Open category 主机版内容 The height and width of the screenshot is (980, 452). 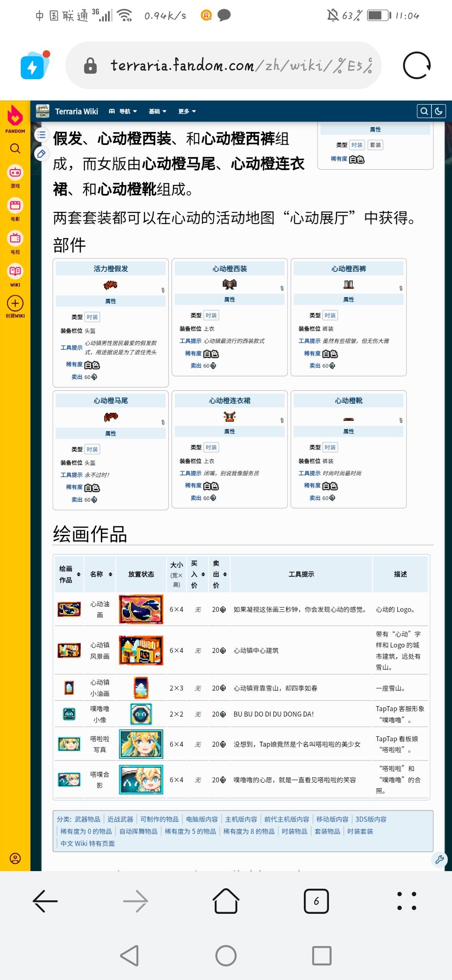pos(241,819)
